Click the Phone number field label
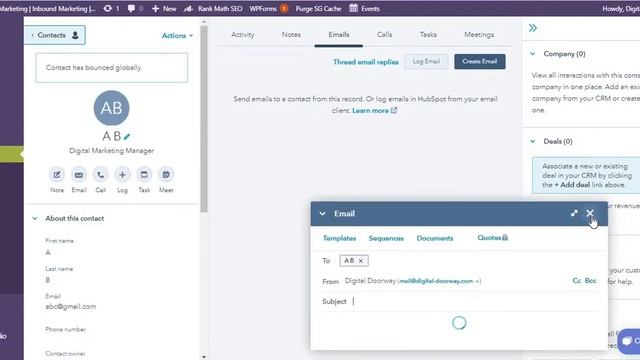Screen dimensions: 640x360 (x=66, y=329)
